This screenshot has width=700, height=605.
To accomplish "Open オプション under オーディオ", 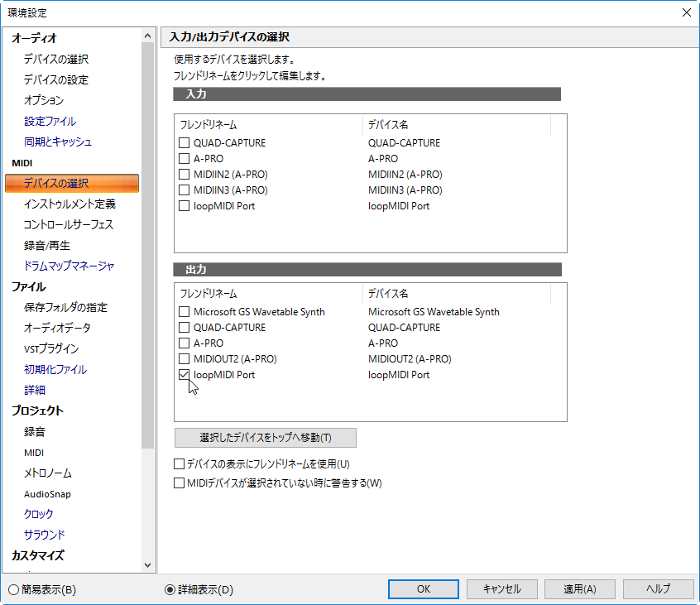I will [x=44, y=100].
